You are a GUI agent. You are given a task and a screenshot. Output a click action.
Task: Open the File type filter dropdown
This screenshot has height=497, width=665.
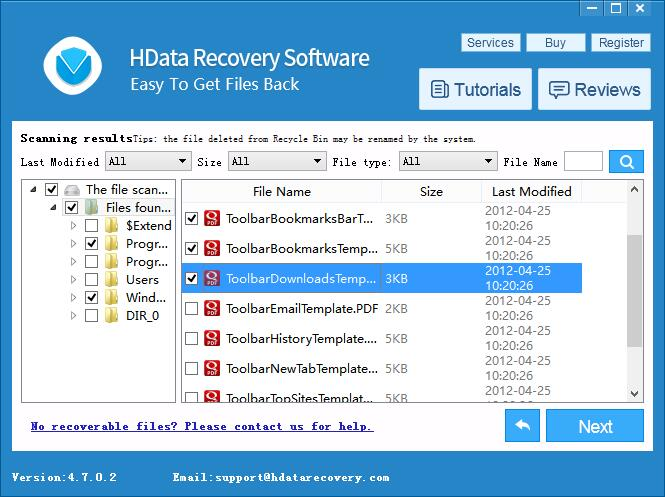click(447, 161)
